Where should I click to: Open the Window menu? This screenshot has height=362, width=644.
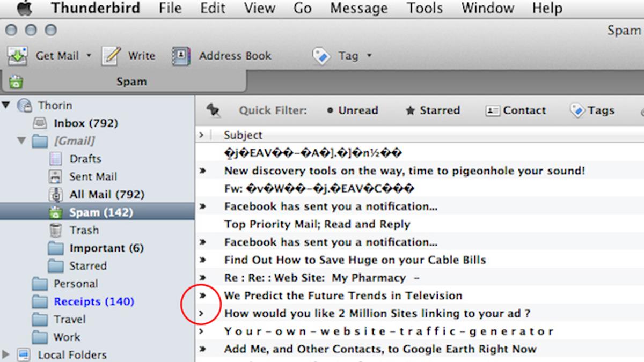pyautogui.click(x=487, y=8)
